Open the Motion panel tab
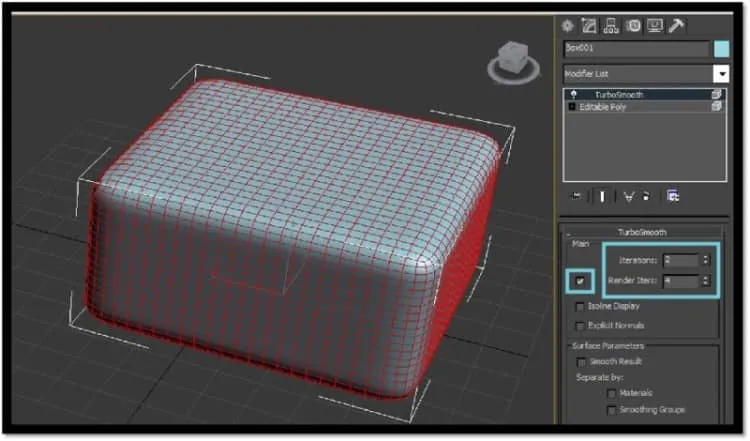Image resolution: width=750 pixels, height=441 pixels. pyautogui.click(x=633, y=26)
